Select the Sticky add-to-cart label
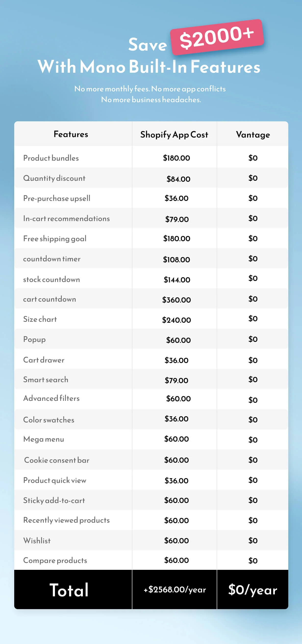 tap(54, 500)
